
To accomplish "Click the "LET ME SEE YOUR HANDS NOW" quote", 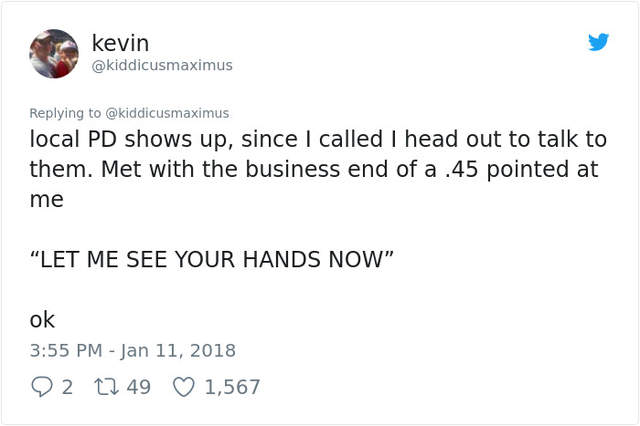I will pyautogui.click(x=212, y=260).
